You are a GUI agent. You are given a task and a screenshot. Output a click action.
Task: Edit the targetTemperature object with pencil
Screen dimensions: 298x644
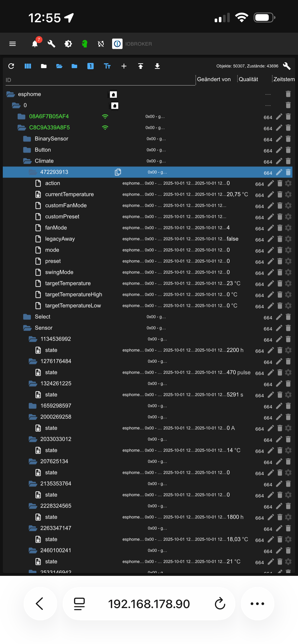pyautogui.click(x=270, y=284)
